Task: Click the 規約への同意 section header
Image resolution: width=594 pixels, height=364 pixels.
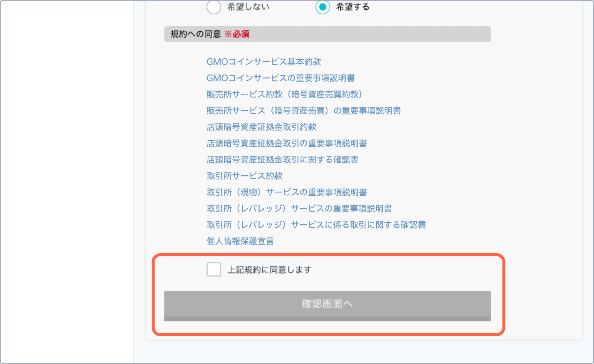Action: coord(327,34)
